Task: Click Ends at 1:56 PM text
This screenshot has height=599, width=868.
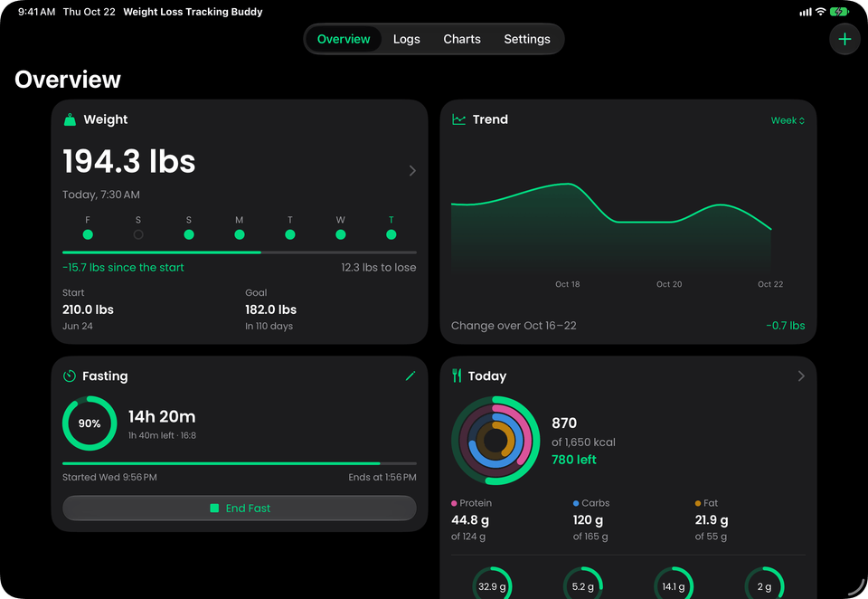Action: (x=382, y=477)
